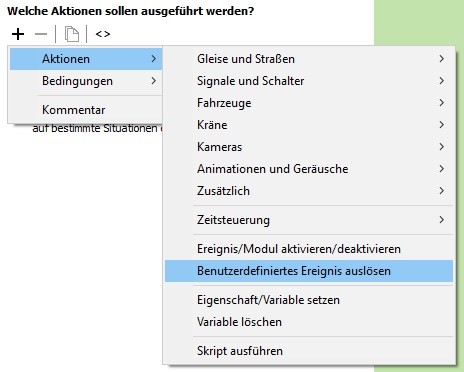Choose Benutzerdefiniertes Ereignis auslösen

pyautogui.click(x=309, y=271)
